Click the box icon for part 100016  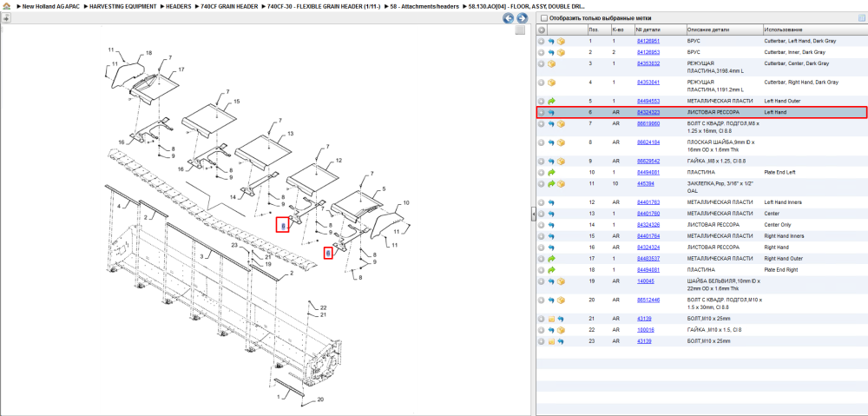click(x=561, y=330)
